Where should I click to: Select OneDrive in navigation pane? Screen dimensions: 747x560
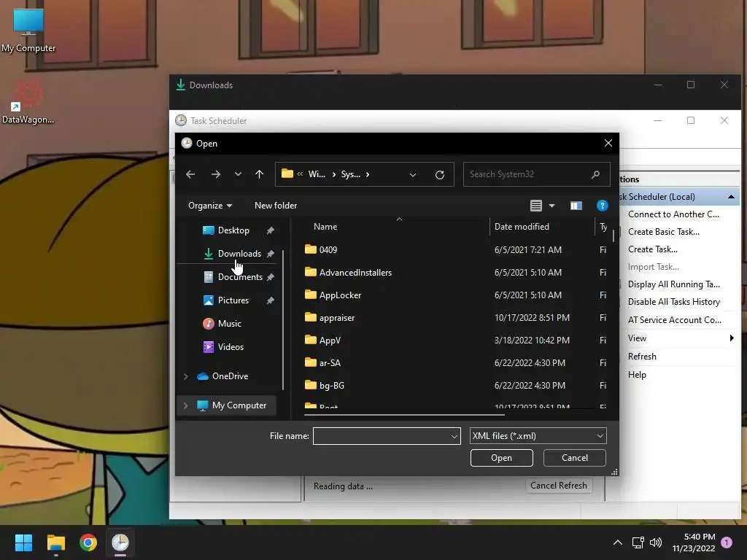tap(230, 376)
